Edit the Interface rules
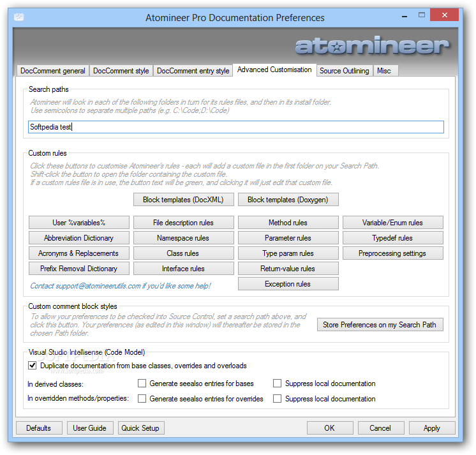Viewport: 476px width, 455px height. (183, 269)
